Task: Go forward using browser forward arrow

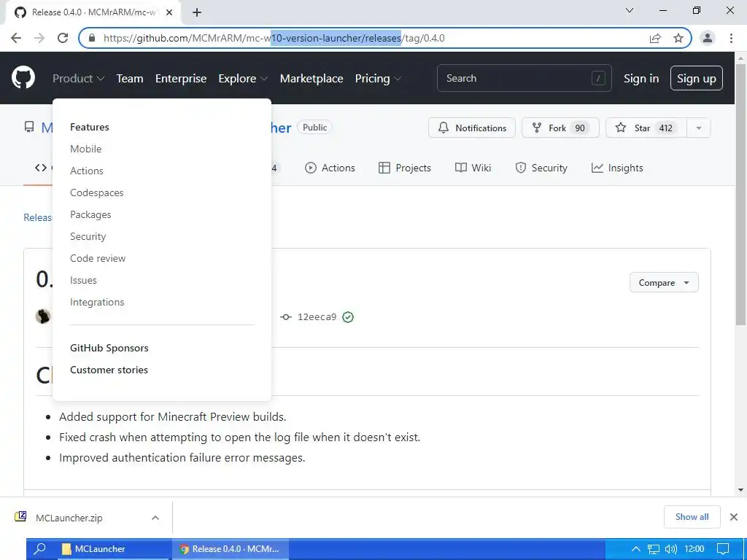Action: pyautogui.click(x=39, y=38)
